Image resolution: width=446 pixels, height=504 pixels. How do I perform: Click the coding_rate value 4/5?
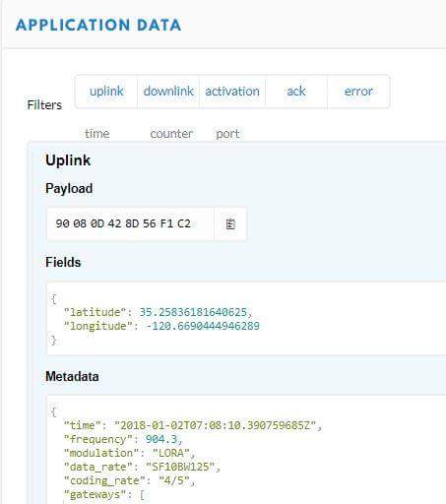(174, 480)
